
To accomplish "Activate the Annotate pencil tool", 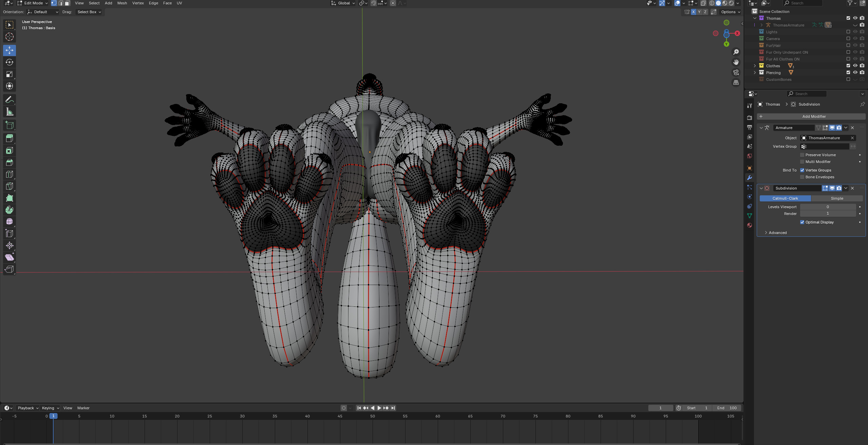I will pyautogui.click(x=10, y=100).
